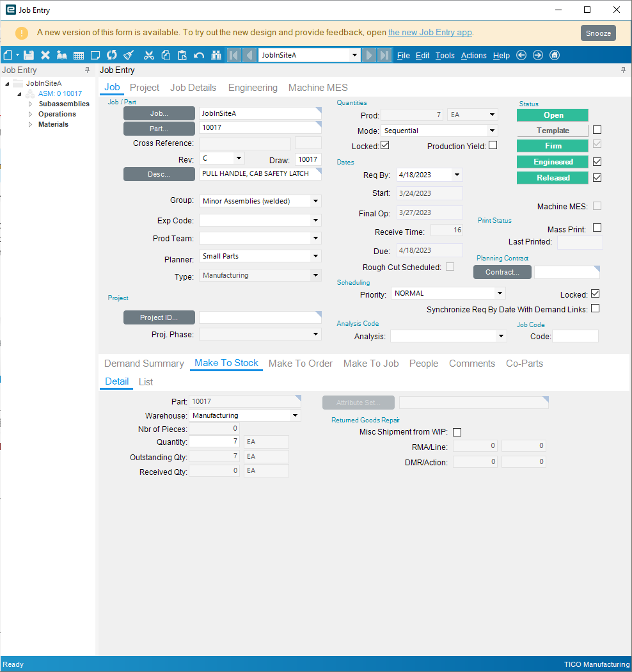Click the circled forward arrow icon
Viewport: 632px width, 672px height.
pyautogui.click(x=538, y=55)
